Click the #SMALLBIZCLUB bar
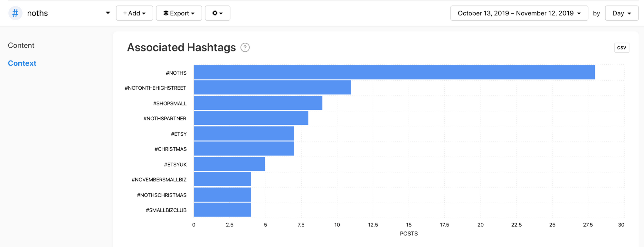The image size is (644, 247). (x=222, y=210)
